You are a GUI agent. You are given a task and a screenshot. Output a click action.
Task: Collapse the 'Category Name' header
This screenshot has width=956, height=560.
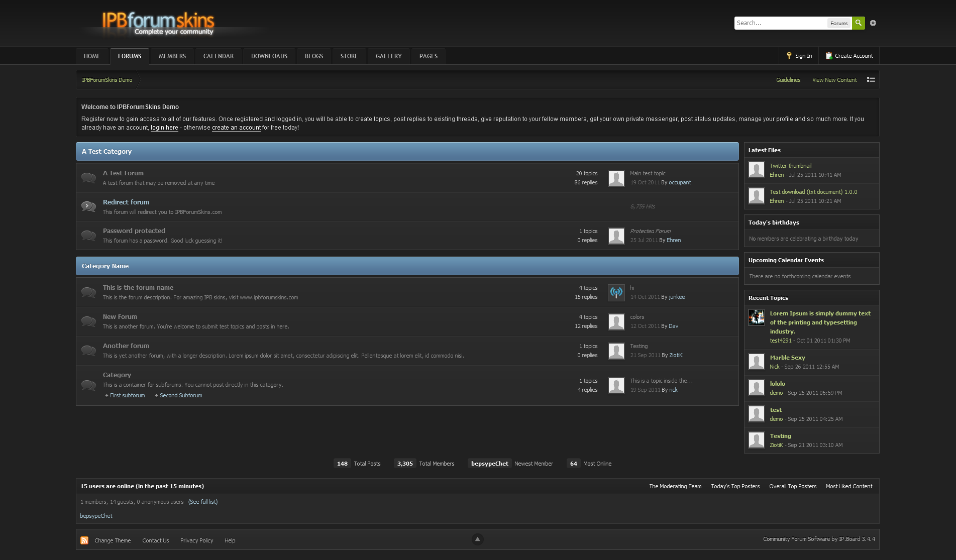tap(407, 266)
